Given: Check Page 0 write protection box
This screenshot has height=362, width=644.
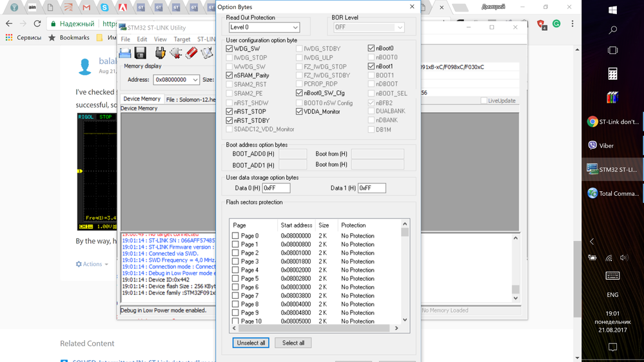Looking at the screenshot, I should click(235, 236).
